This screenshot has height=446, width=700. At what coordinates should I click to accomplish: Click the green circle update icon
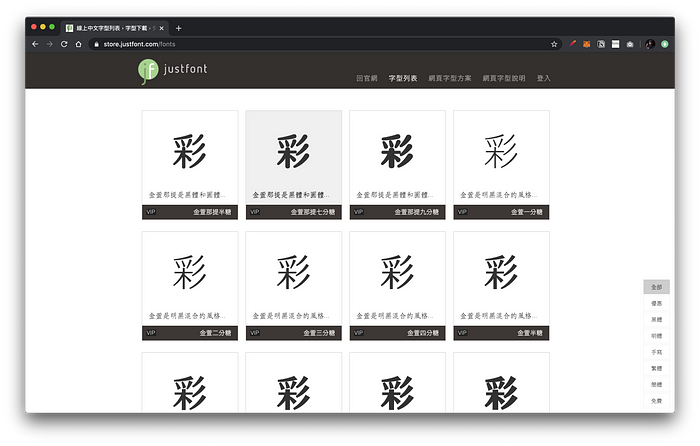(x=665, y=44)
